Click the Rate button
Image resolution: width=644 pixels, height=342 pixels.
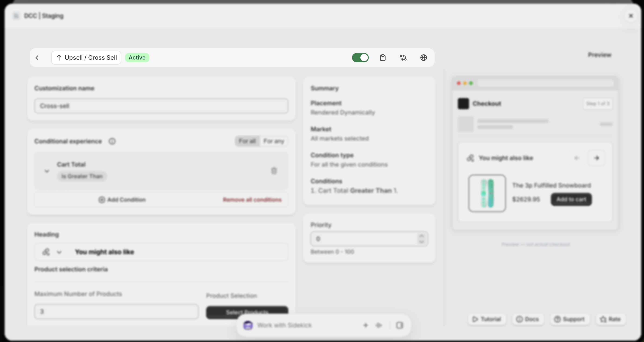610,319
